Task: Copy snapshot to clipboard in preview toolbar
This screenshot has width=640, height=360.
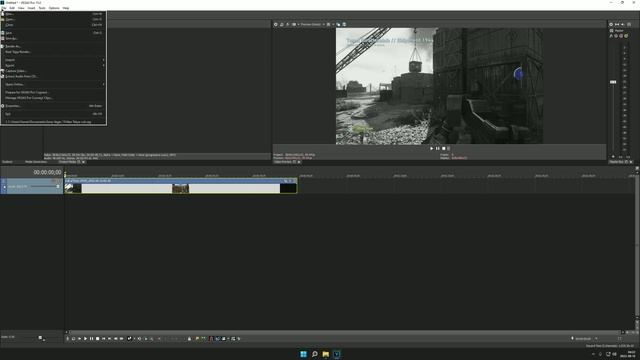Action: (338, 24)
